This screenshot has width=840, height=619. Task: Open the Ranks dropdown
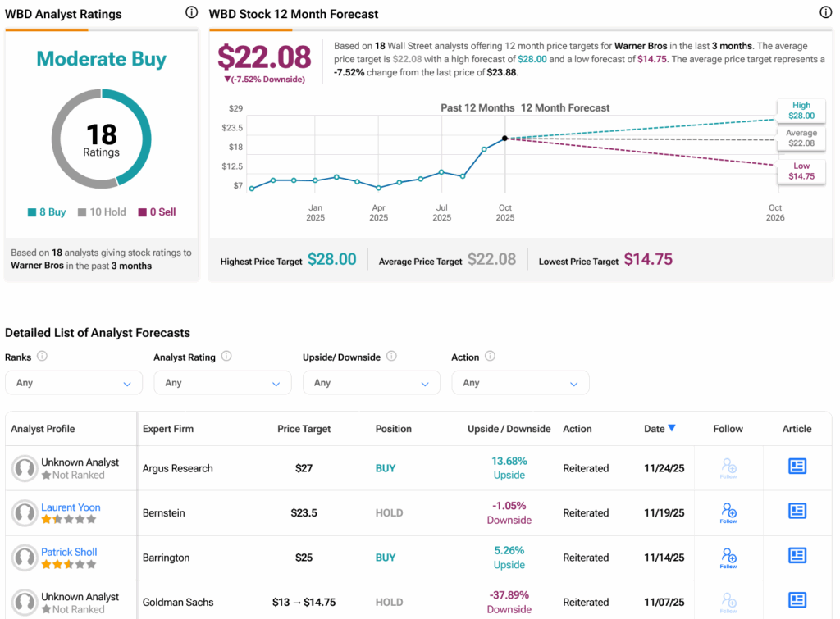(x=74, y=383)
